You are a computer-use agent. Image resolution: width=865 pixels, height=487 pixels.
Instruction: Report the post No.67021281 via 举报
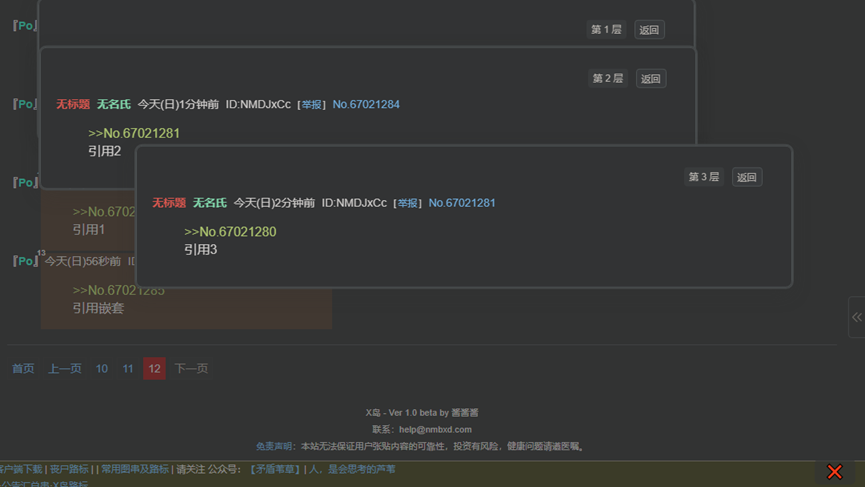point(408,203)
